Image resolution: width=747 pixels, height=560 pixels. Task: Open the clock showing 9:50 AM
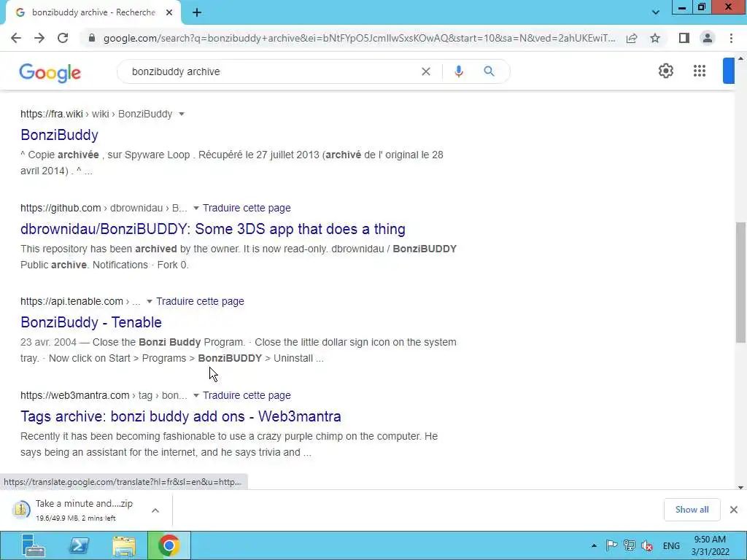click(710, 545)
